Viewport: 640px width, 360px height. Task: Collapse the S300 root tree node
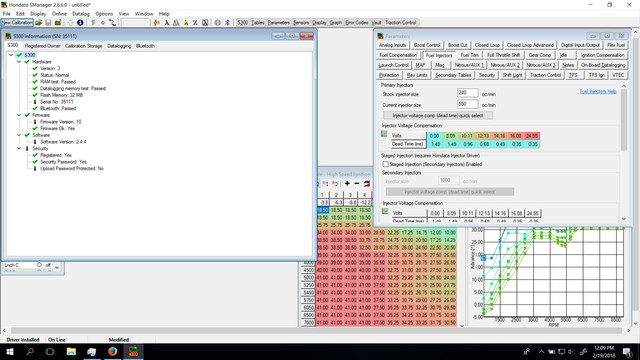tap(11, 55)
